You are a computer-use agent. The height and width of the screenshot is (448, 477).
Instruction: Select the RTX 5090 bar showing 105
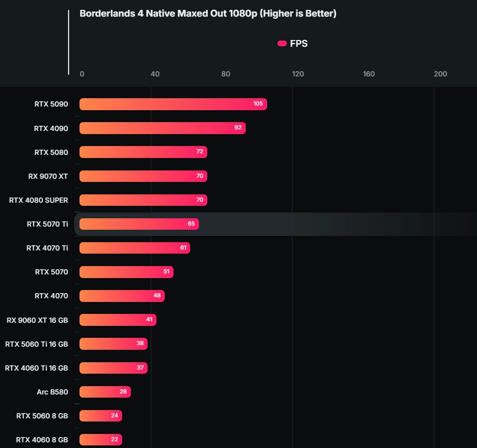[x=173, y=104]
